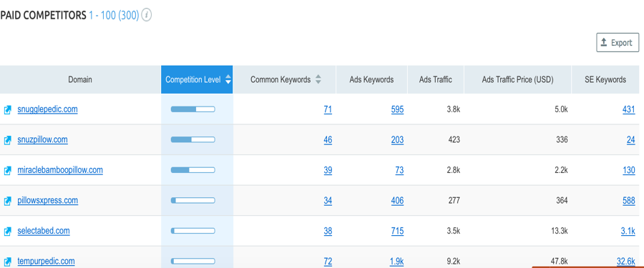Open external link icon for miraclebamboopillow.com
Image resolution: width=644 pixels, height=268 pixels.
(x=7, y=171)
